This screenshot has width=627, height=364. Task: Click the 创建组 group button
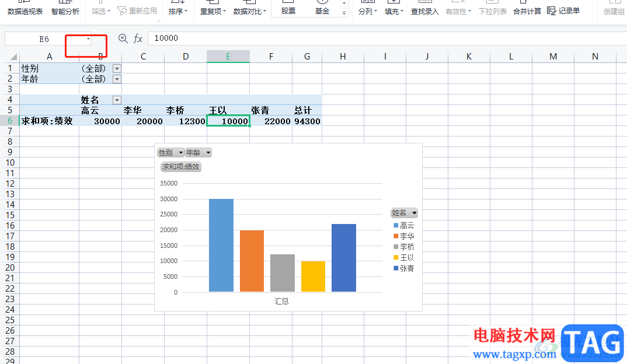(614, 9)
